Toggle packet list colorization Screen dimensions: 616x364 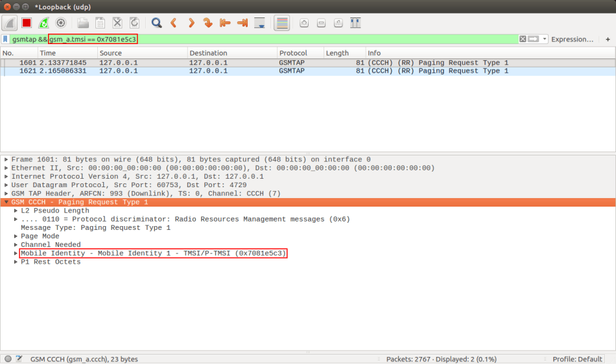(x=282, y=23)
